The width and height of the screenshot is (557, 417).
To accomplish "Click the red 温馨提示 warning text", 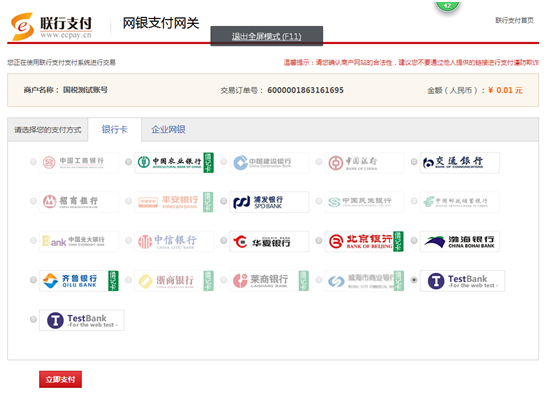I will click(411, 63).
